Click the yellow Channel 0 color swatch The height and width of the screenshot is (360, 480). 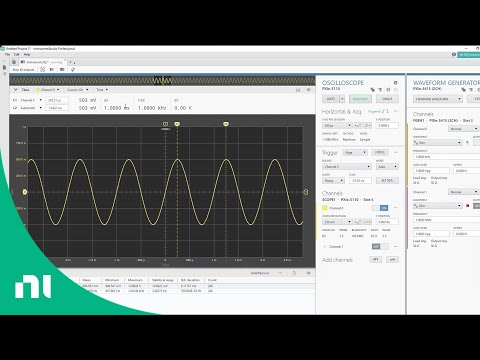pyautogui.click(x=325, y=208)
